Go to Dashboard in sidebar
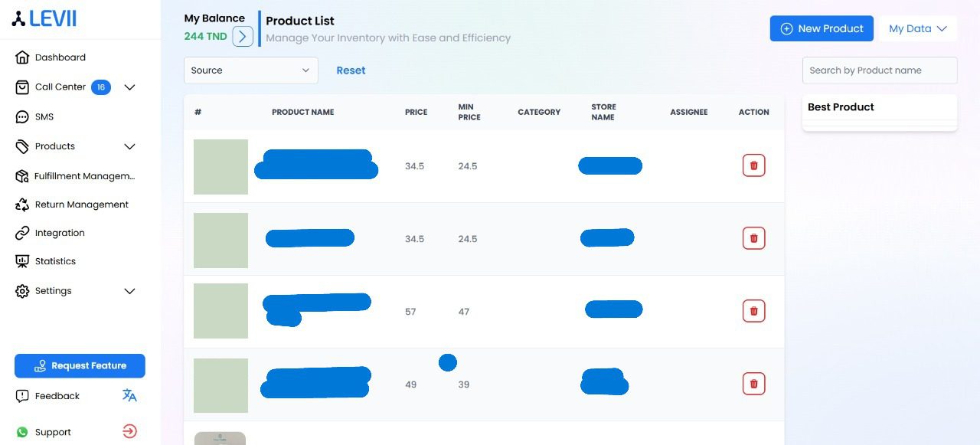Image resolution: width=980 pixels, height=445 pixels. [60, 57]
